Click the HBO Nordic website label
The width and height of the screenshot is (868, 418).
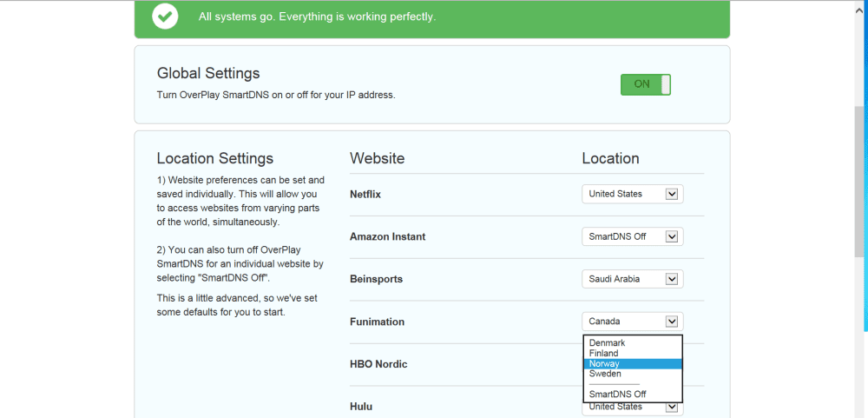[x=378, y=364]
